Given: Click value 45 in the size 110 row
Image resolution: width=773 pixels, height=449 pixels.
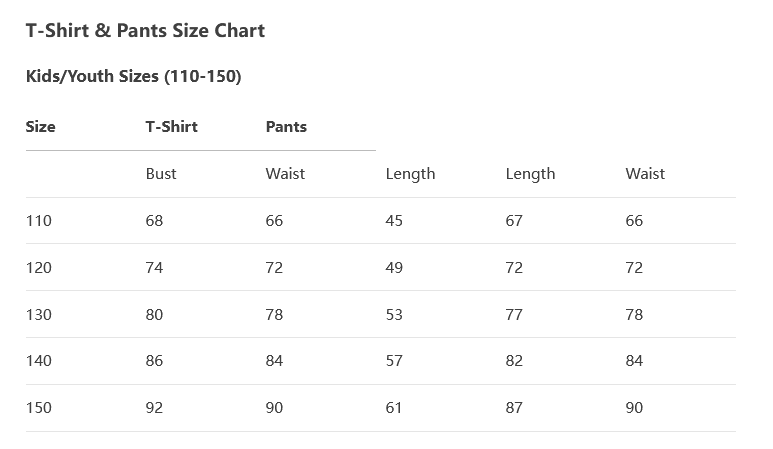Looking at the screenshot, I should coord(394,220).
